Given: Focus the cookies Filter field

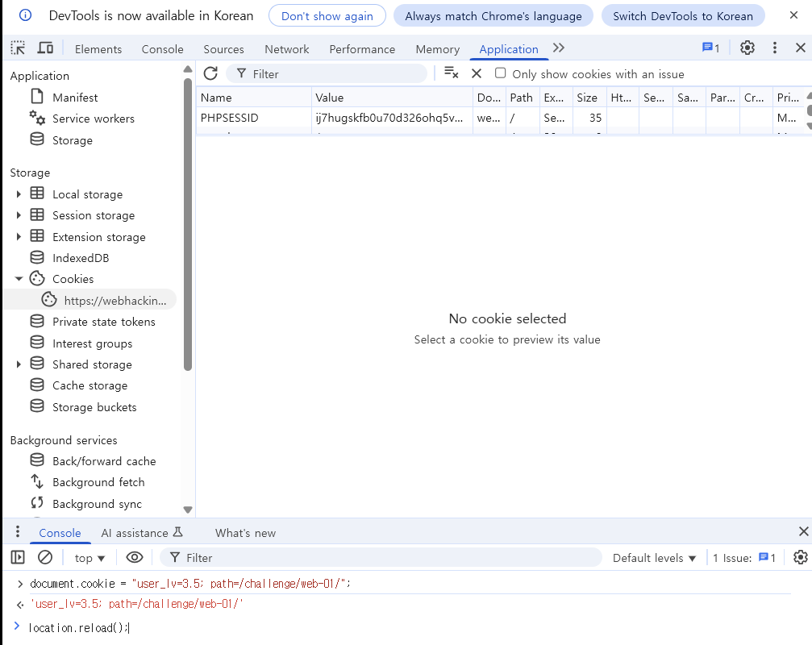Looking at the screenshot, I should (327, 73).
